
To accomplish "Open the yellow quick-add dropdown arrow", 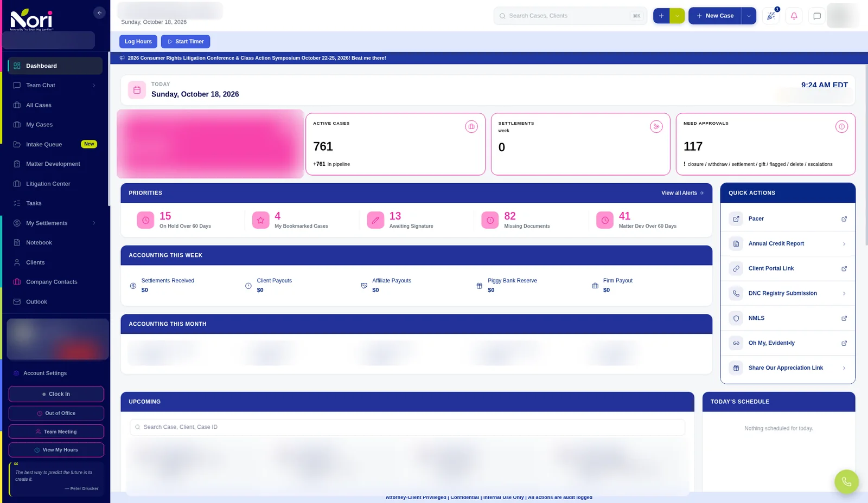I will [x=677, y=16].
